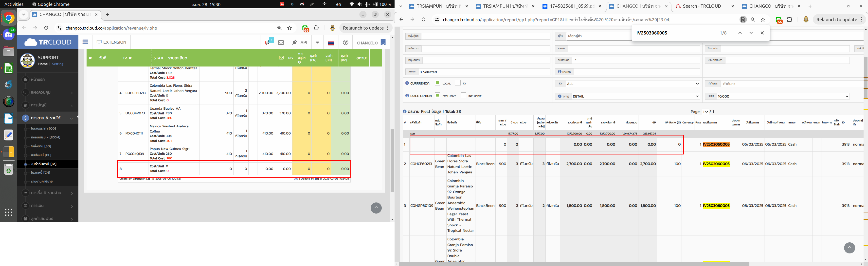Click the report page horizontal scrollbar
The width and height of the screenshot is (868, 266).
point(574,264)
